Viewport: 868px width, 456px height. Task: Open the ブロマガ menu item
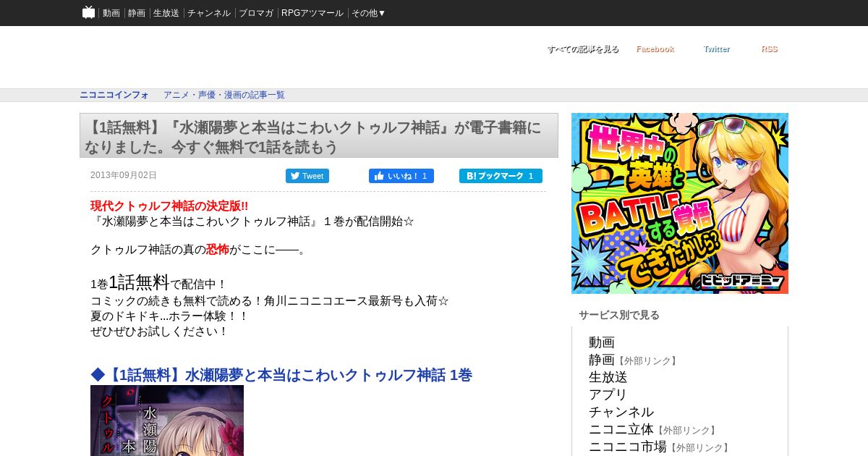click(x=256, y=13)
